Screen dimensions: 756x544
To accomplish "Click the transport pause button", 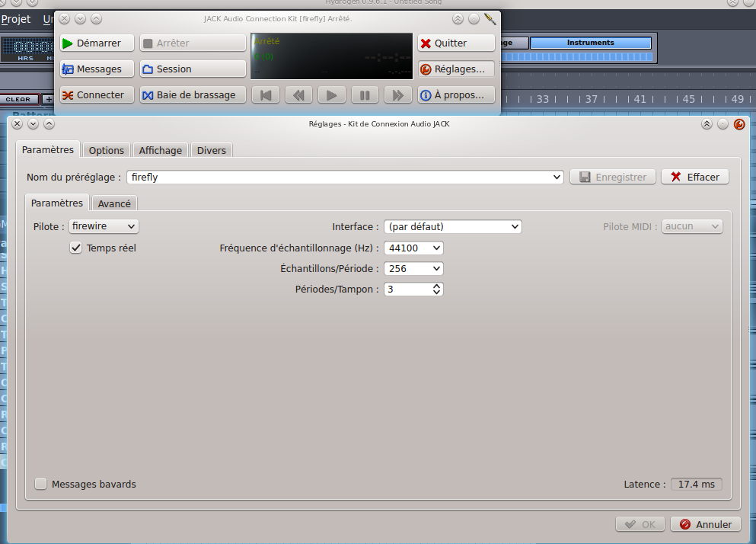I will pyautogui.click(x=365, y=95).
